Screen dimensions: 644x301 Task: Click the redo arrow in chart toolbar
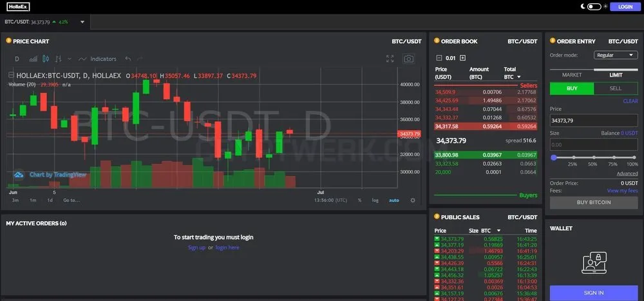(140, 59)
